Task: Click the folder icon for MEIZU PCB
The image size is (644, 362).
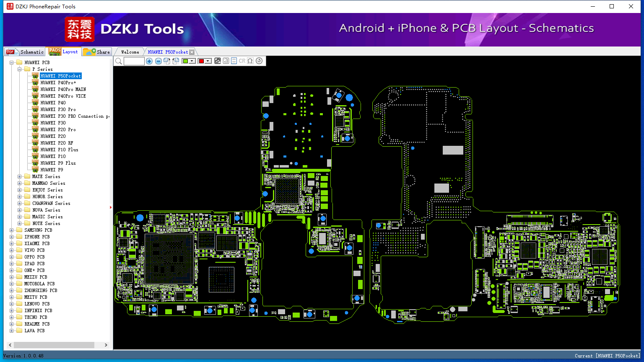Action: pos(19,277)
